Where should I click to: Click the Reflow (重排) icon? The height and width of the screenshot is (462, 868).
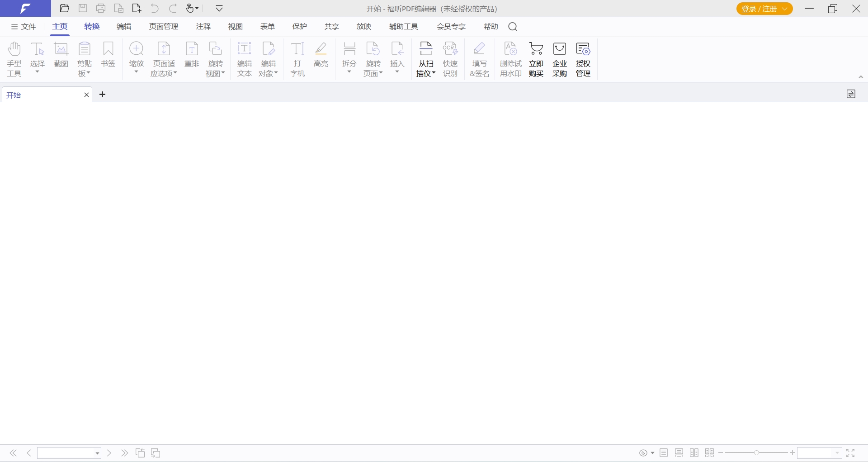coord(192,48)
